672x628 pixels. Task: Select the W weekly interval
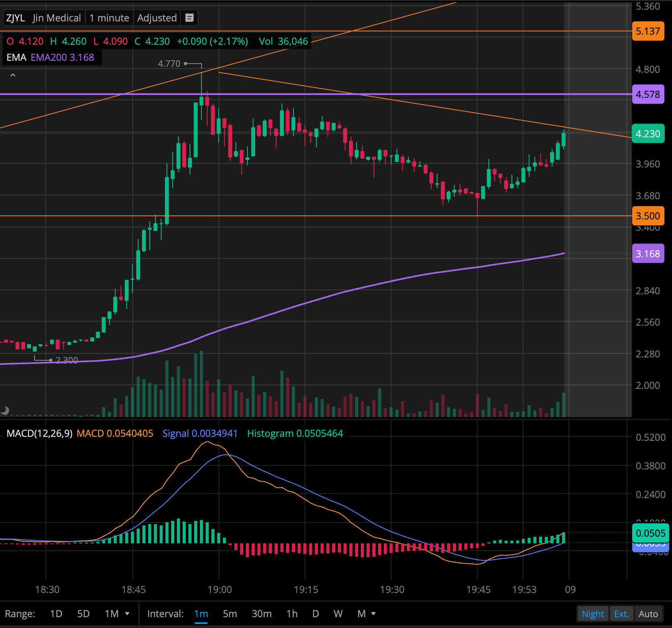(x=338, y=614)
